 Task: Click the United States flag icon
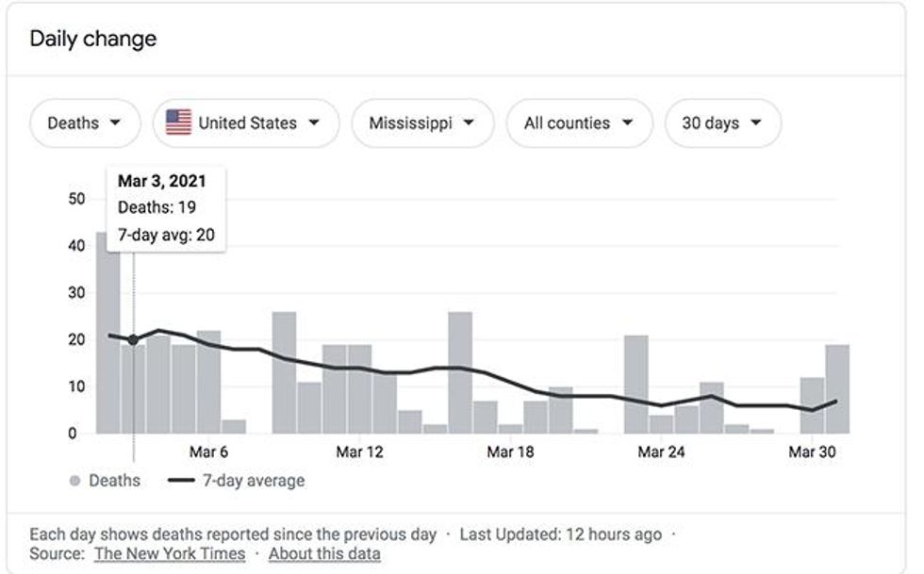click(x=178, y=123)
